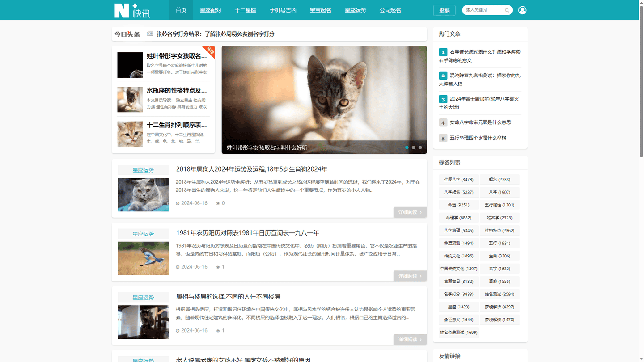
Task: Click 星座运势 label above bird thumbnail
Action: 143,234
